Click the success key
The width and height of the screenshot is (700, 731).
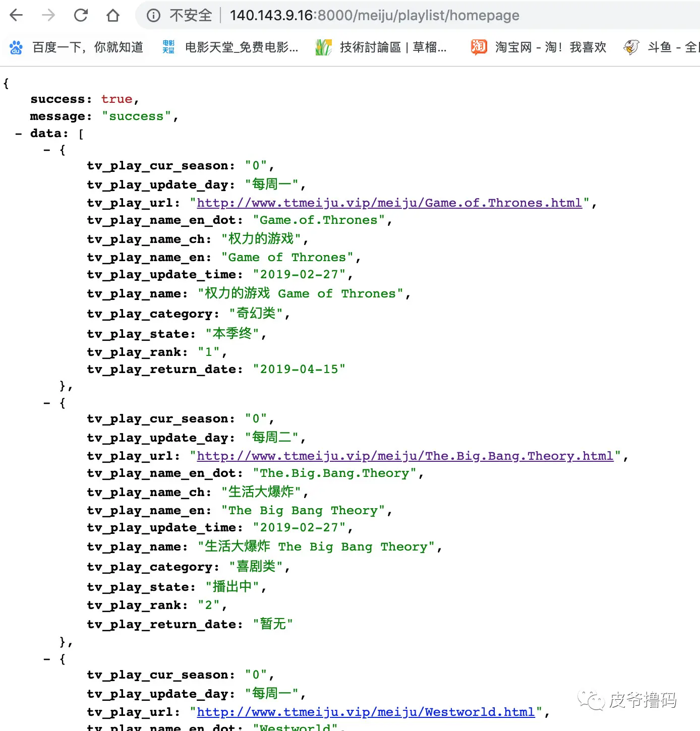(57, 99)
